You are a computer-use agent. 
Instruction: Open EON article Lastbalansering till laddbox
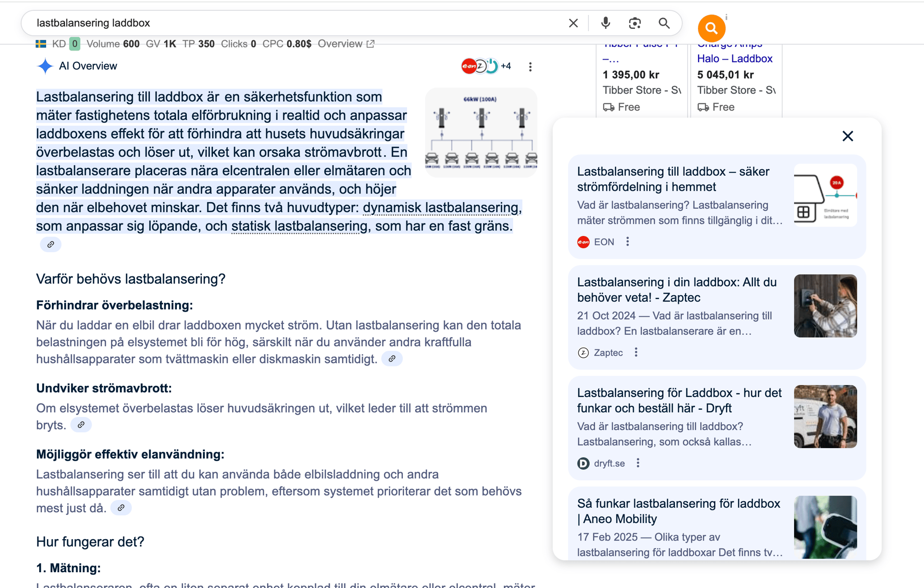(x=673, y=179)
